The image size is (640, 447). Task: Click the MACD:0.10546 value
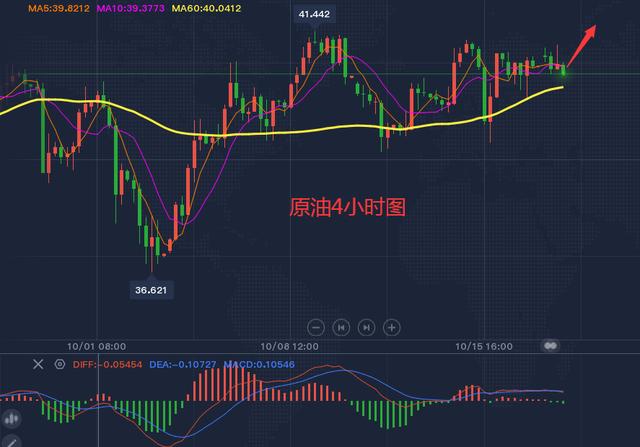tap(259, 365)
